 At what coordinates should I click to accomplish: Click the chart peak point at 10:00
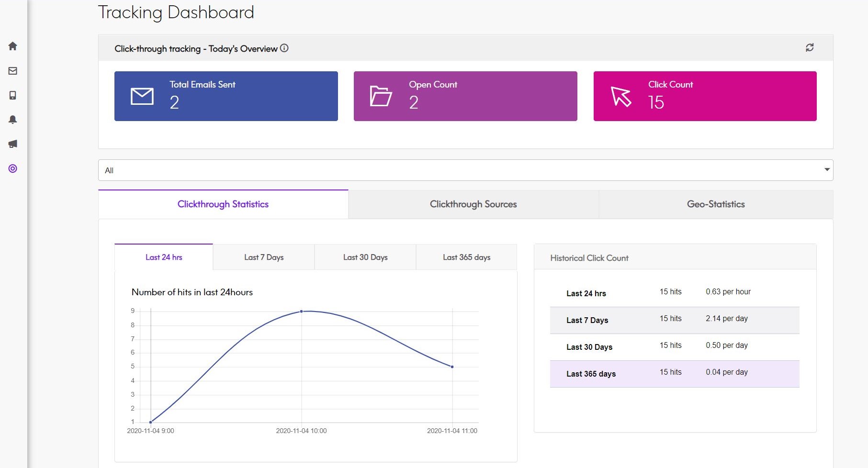tap(301, 312)
